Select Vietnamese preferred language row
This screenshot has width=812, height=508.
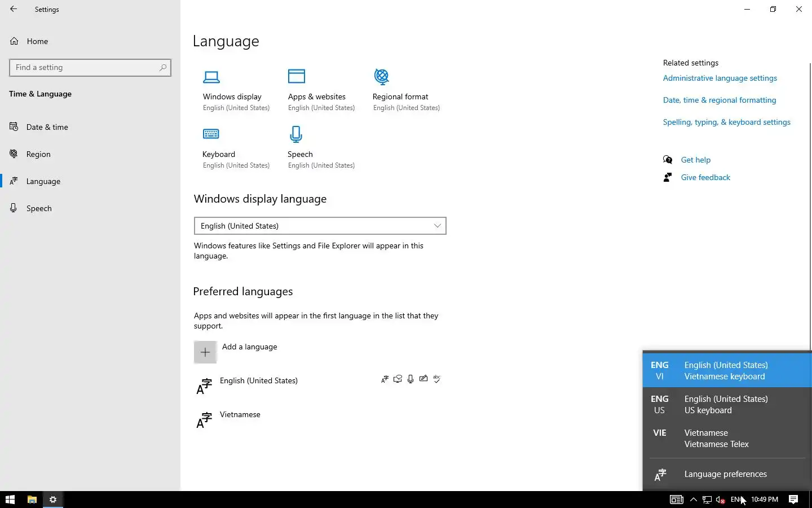[320, 420]
